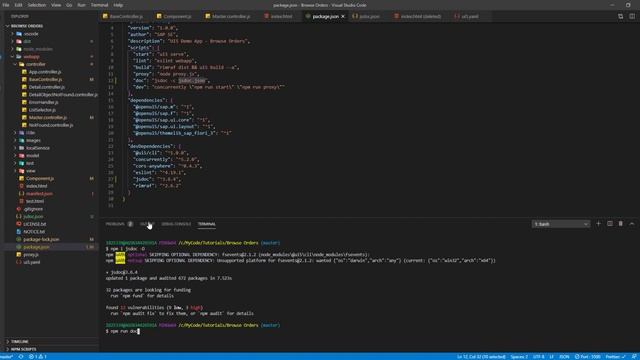Click UTF-8 encoding in status bar
The width and height of the screenshot is (640, 360).
click(538, 357)
